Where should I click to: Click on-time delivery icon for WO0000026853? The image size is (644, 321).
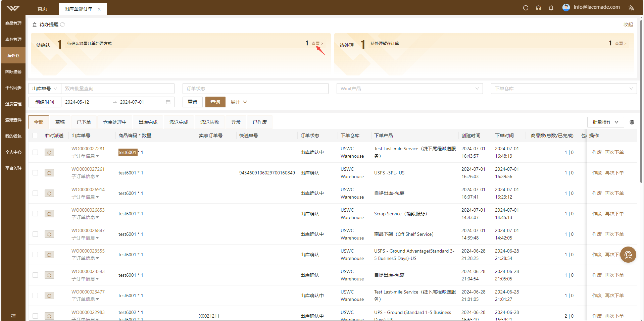(x=49, y=214)
